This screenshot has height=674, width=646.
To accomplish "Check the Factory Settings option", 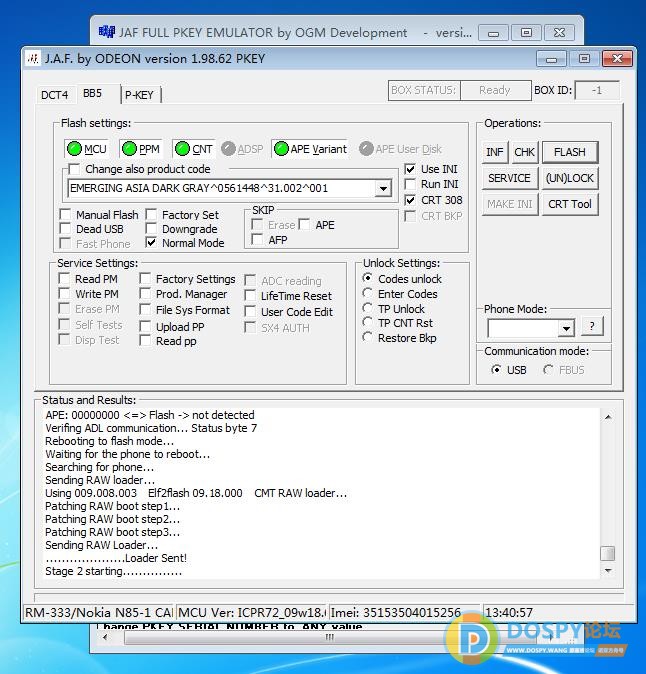I will click(146, 279).
